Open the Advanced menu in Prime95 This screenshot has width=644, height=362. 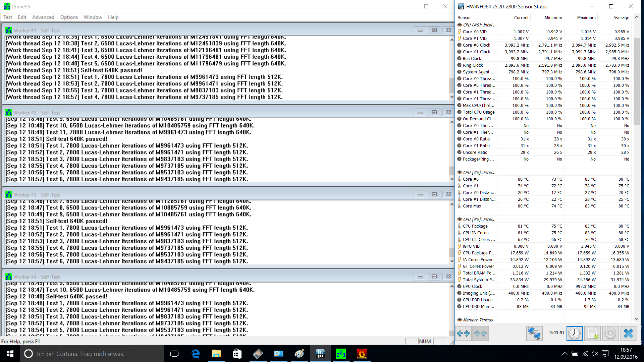coord(43,17)
